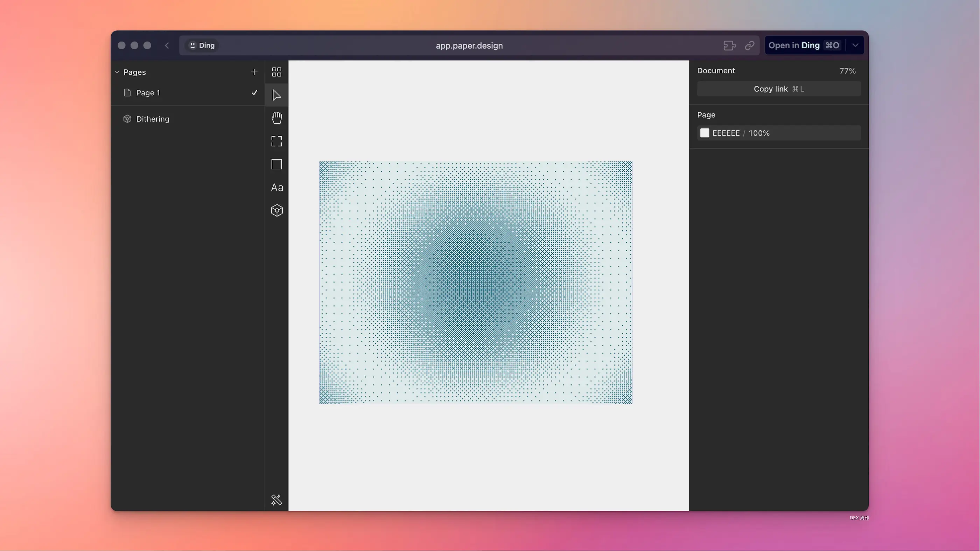The height and width of the screenshot is (551, 980).
Task: Collapse the Pages section
Action: 117,72
